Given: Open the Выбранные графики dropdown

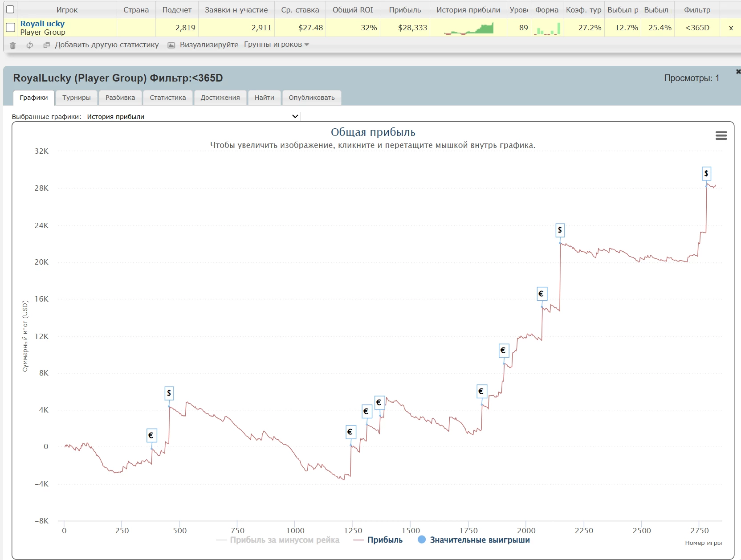Looking at the screenshot, I should [192, 117].
